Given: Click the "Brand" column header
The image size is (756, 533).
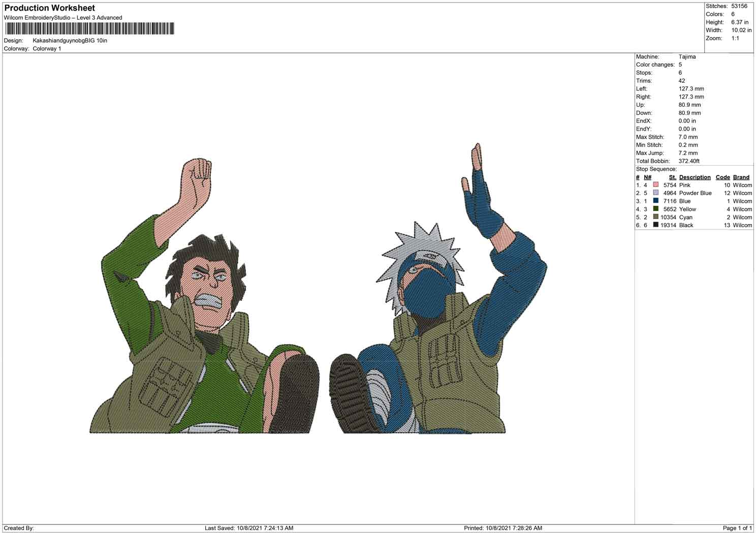Looking at the screenshot, I should pos(741,177).
